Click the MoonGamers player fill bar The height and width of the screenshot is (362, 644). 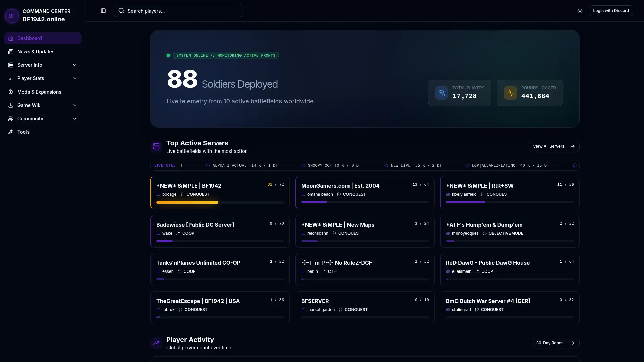[x=314, y=202]
